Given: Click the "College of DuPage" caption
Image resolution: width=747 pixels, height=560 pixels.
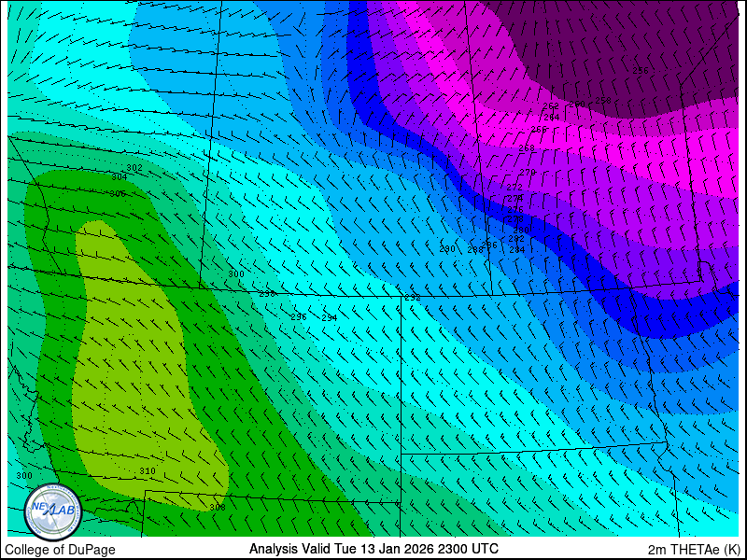Looking at the screenshot, I should 60,550.
